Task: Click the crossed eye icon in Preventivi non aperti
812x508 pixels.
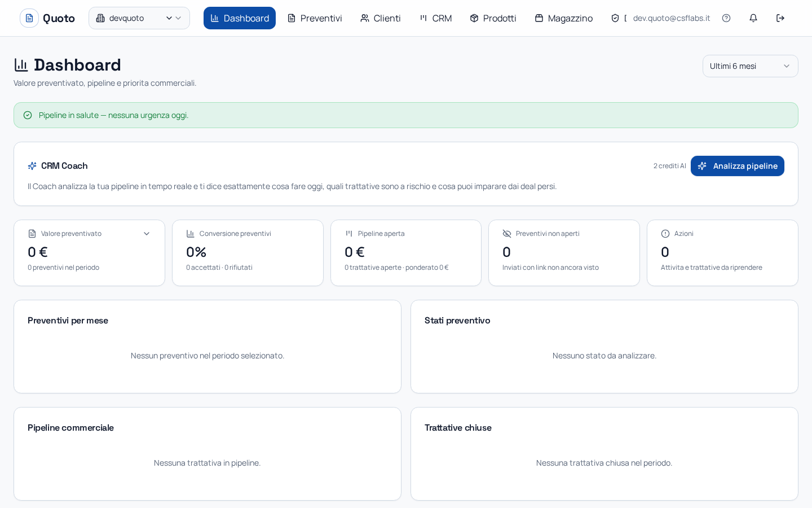Action: [x=507, y=234]
